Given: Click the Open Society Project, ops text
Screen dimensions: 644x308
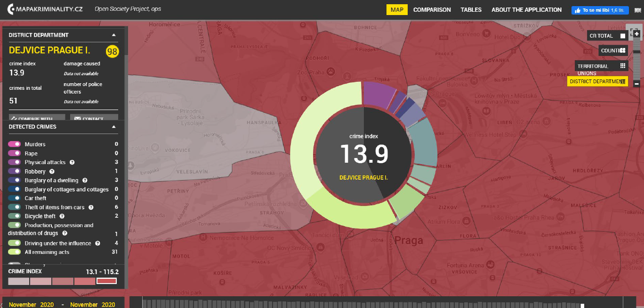Looking at the screenshot, I should 128,9.
